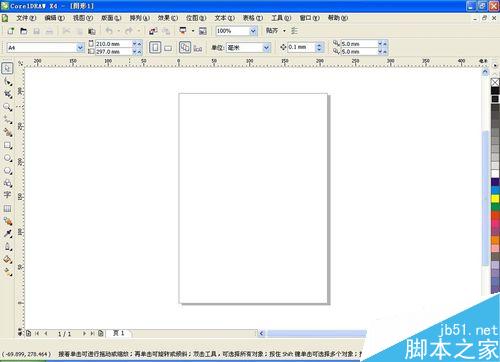This screenshot has width=500, height=362.
Task: Open the 文件 (File) menu
Action: click(x=26, y=18)
